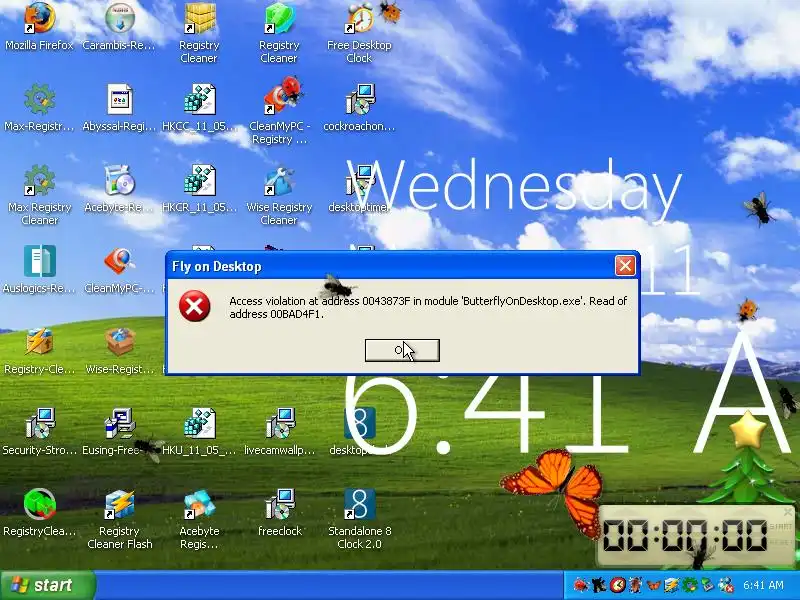Select the freeclock installer icon
Screen dimensions: 800x600
pos(280,512)
